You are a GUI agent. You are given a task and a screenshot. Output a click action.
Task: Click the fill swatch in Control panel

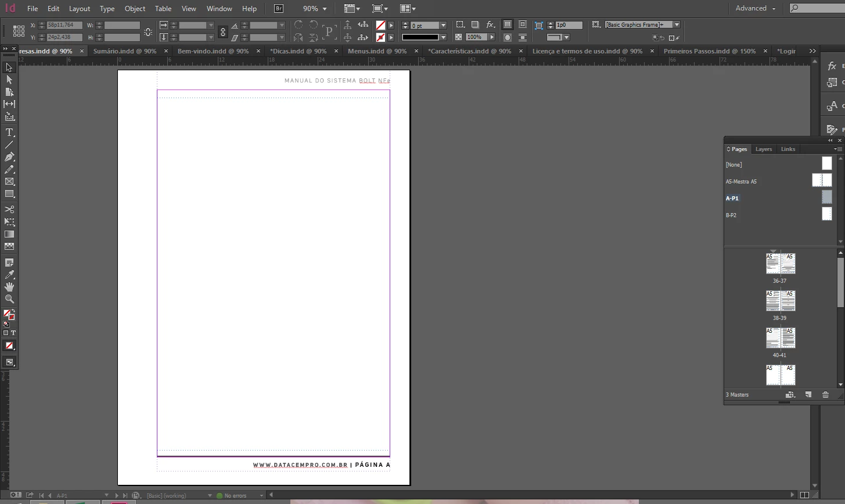pos(380,26)
